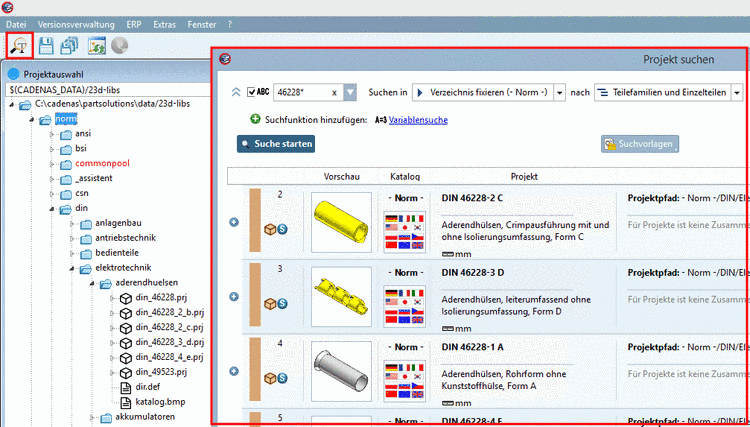This screenshot has height=427, width=750.
Task: Collapse the elektrotechnik folder node
Action: coord(72,268)
